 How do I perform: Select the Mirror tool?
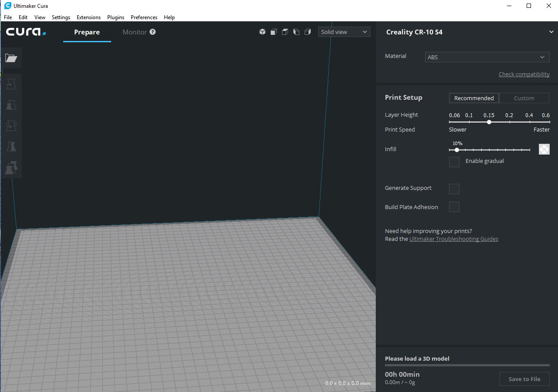[11, 146]
